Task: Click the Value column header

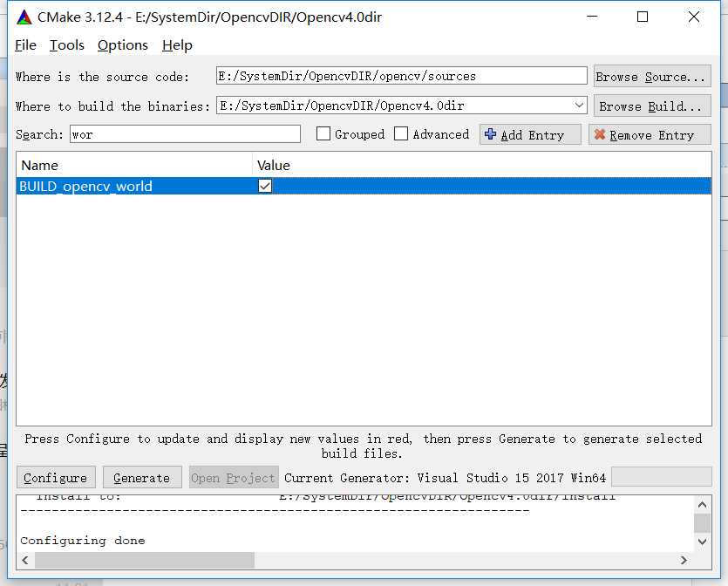Action: click(482, 166)
